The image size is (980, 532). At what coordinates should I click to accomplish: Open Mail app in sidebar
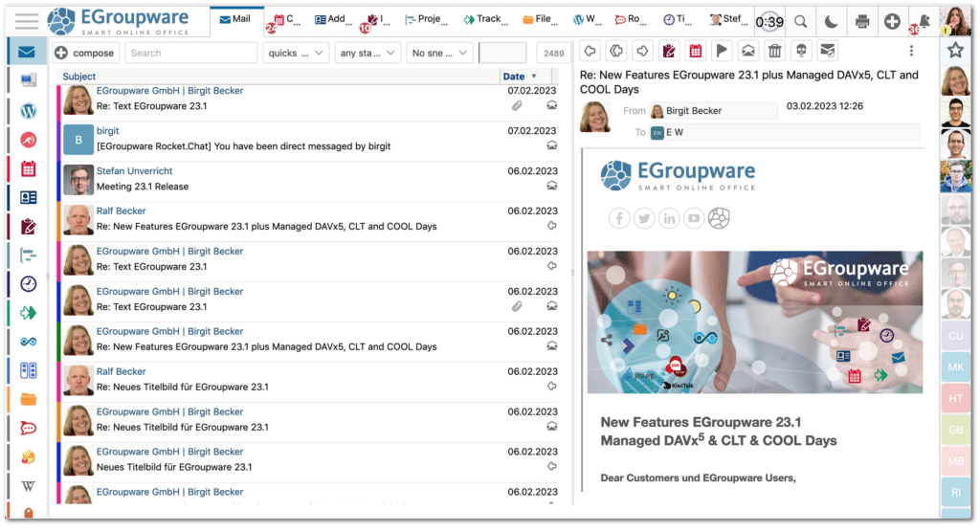pyautogui.click(x=27, y=52)
